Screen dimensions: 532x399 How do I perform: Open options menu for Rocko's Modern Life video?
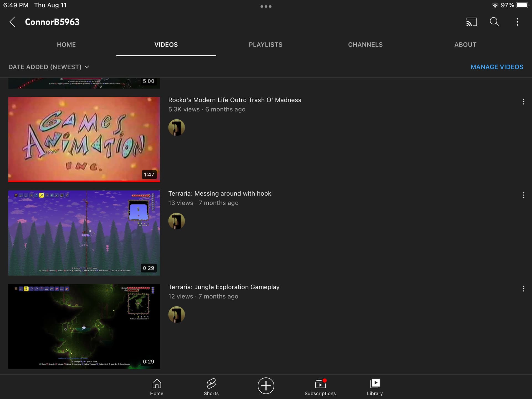(523, 102)
